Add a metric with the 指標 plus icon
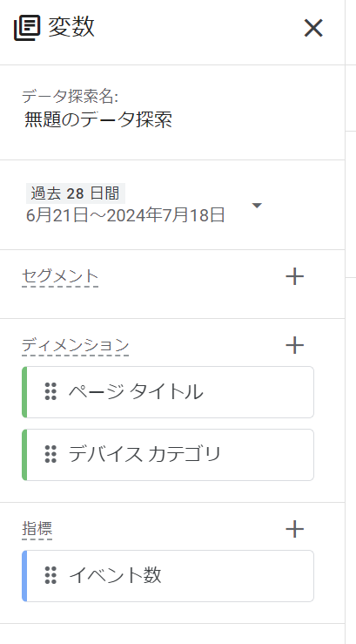This screenshot has width=356, height=644. 294,529
